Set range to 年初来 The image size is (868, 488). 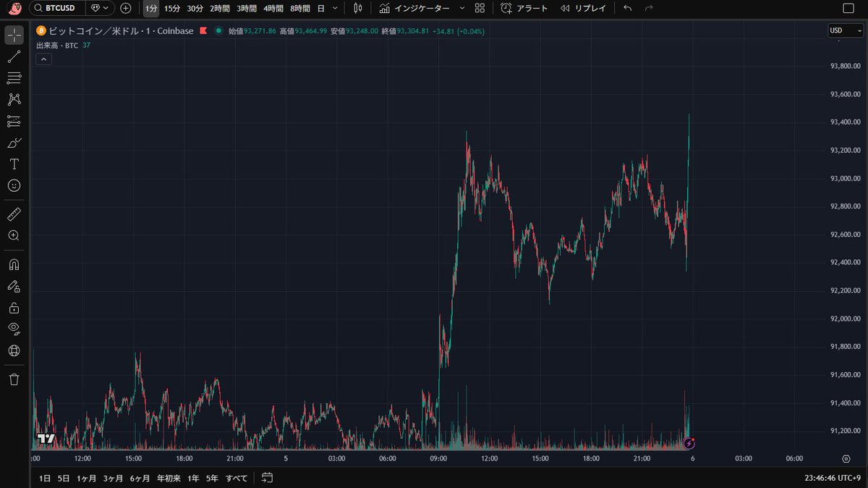tap(168, 478)
